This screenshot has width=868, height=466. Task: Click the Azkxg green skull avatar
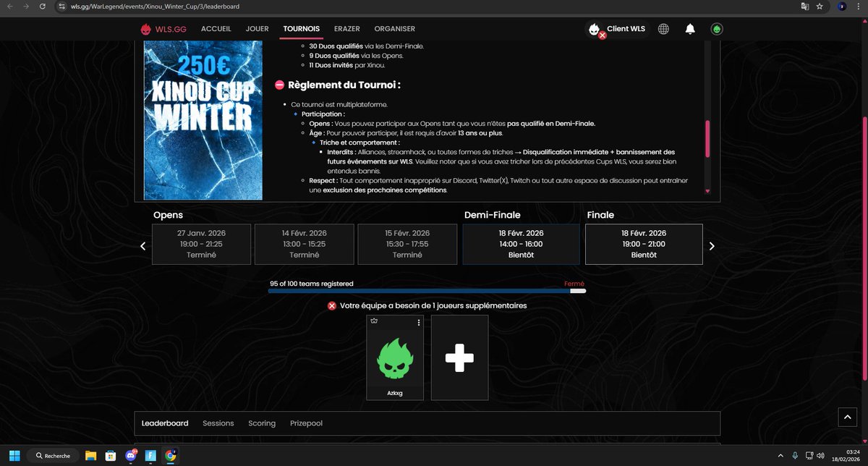click(395, 358)
